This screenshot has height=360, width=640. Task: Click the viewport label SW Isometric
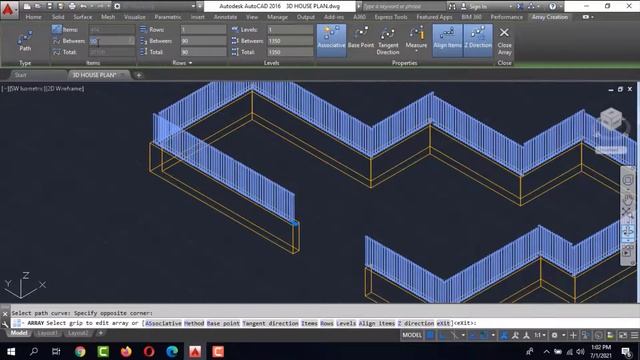[26, 89]
